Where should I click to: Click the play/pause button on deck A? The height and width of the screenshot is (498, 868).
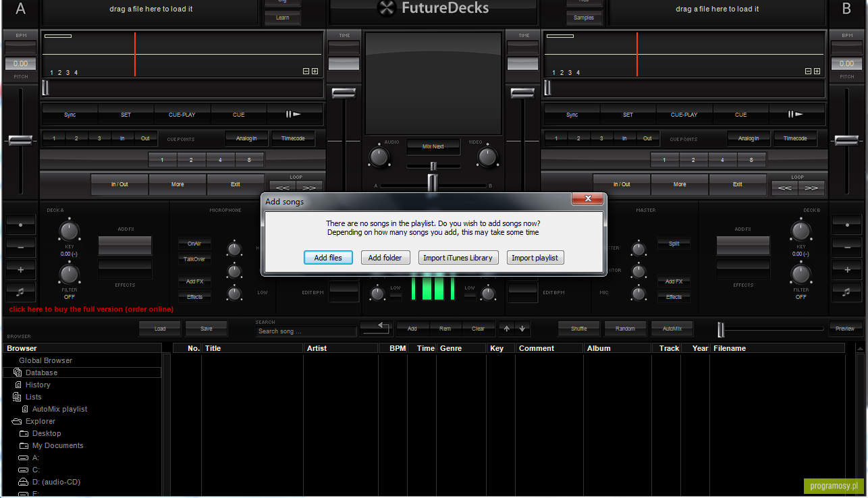[x=294, y=115]
